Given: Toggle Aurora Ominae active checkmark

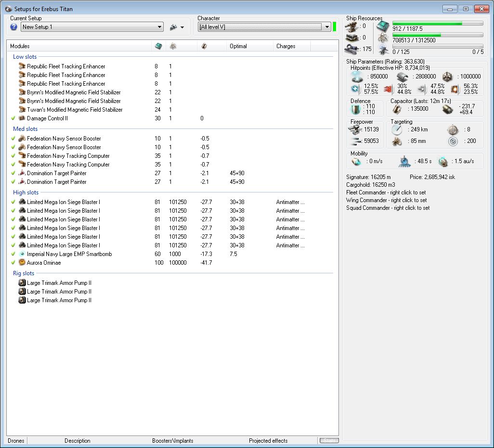Looking at the screenshot, I should coord(13,263).
